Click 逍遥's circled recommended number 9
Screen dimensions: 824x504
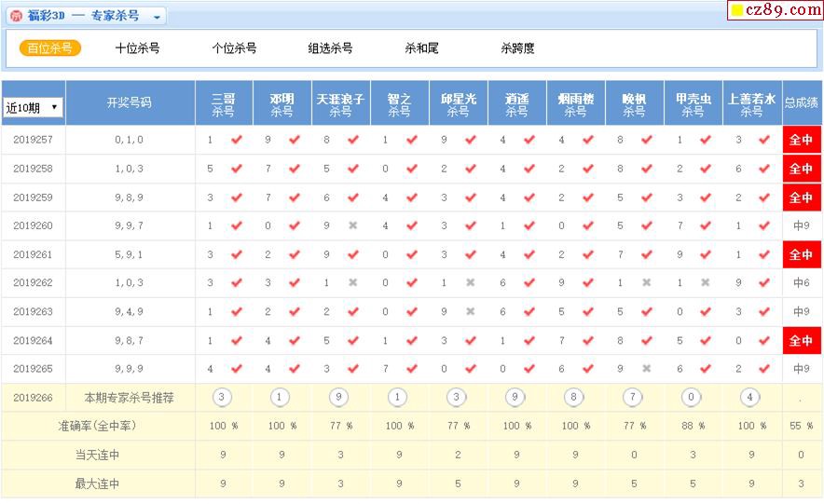[515, 398]
